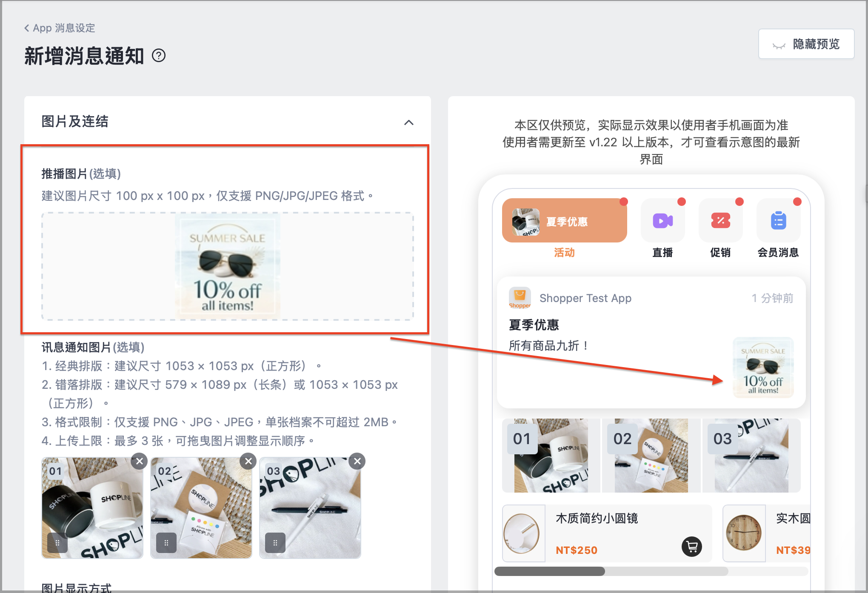This screenshot has height=593, width=868.
Task: Select uploaded thumbnail 01 with mugs
Action: pyautogui.click(x=92, y=508)
